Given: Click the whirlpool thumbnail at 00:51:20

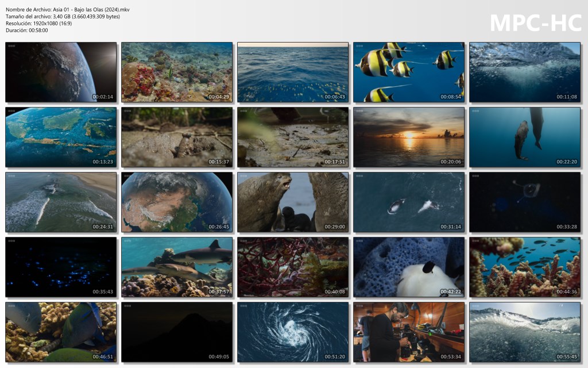Looking at the screenshot, I should point(292,332).
